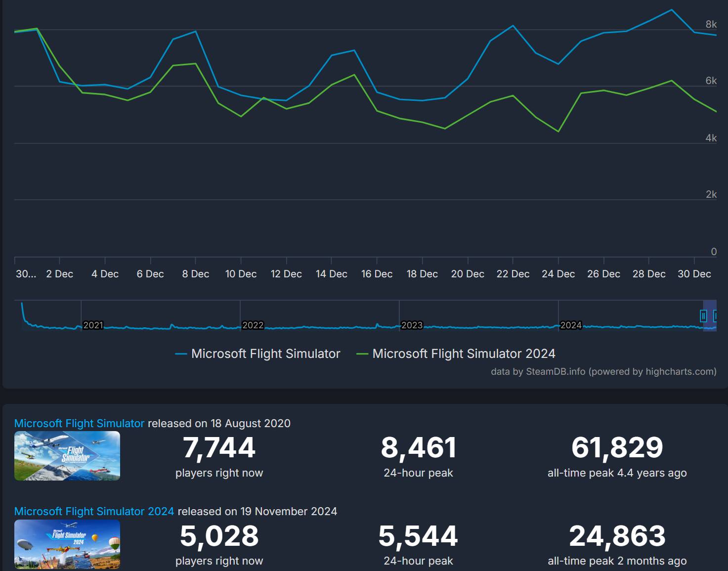728x571 pixels.
Task: Click the 2021 marker in navigator timeline
Action: pos(93,325)
